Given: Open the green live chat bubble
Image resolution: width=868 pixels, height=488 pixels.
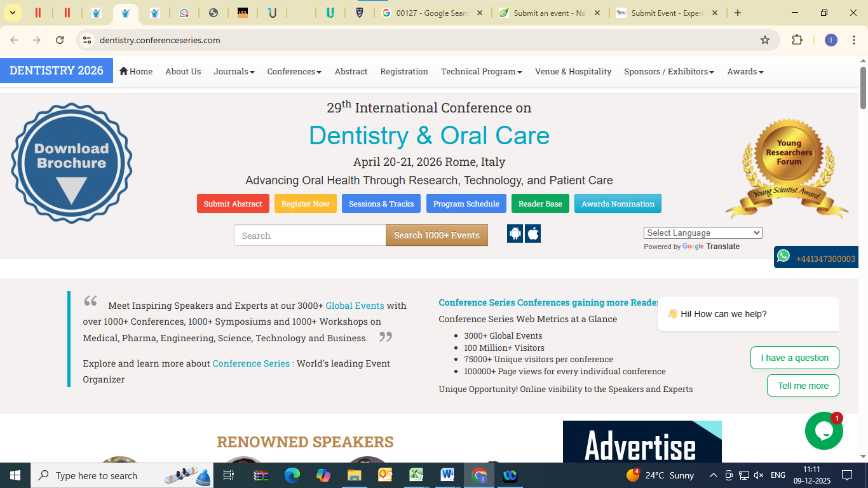Looking at the screenshot, I should tap(824, 431).
